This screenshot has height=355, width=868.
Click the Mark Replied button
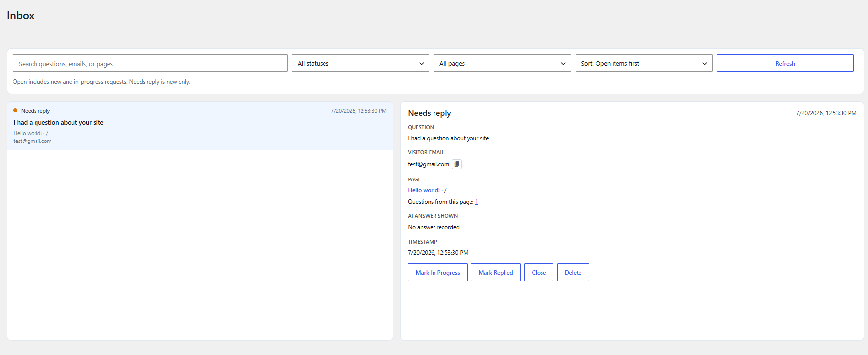[496, 272]
